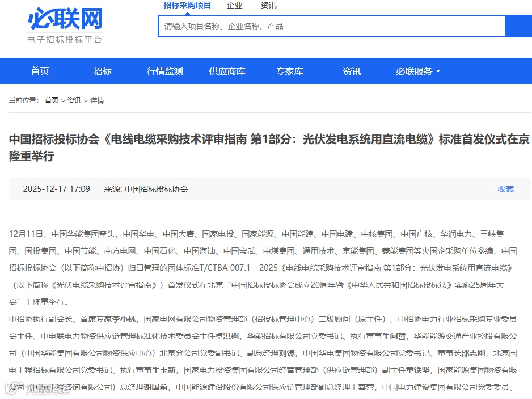Open 行情监测 in the navigation bar

[x=165, y=71]
